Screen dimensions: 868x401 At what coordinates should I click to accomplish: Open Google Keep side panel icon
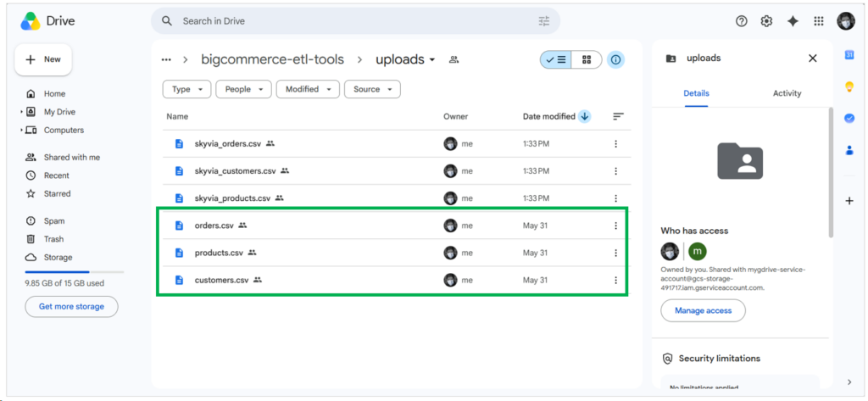tap(849, 86)
